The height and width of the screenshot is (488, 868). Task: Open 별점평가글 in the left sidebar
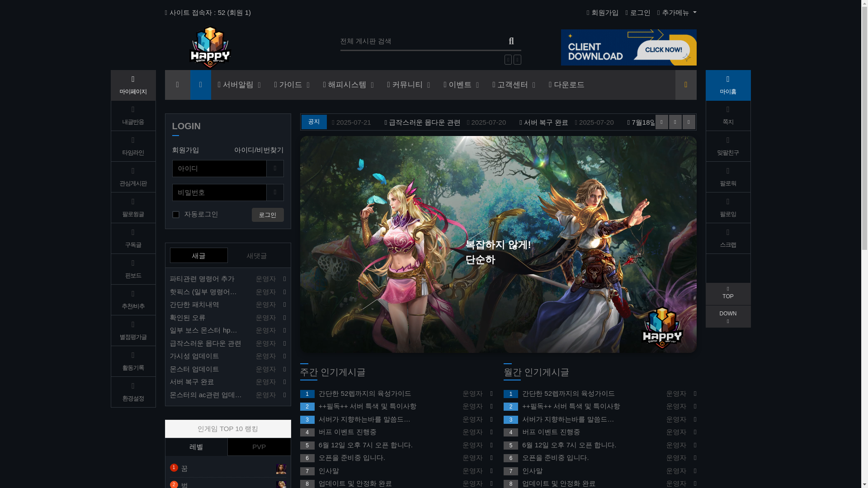pyautogui.click(x=133, y=331)
